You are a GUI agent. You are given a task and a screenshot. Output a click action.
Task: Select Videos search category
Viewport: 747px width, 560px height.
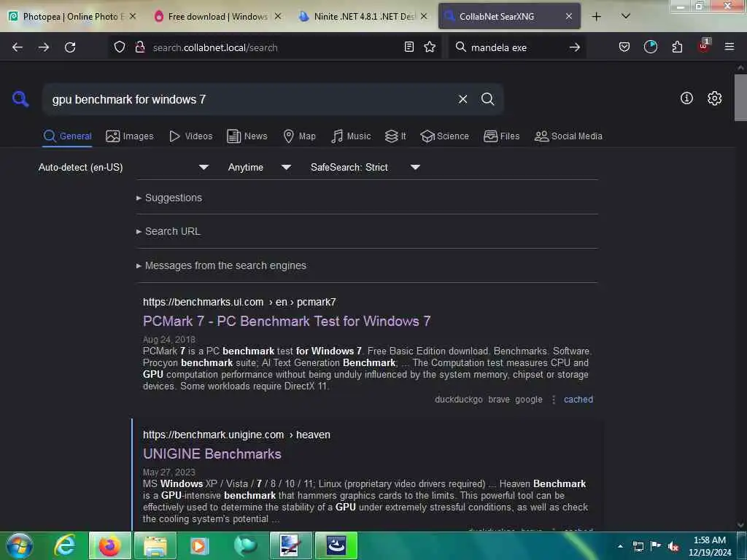(190, 136)
